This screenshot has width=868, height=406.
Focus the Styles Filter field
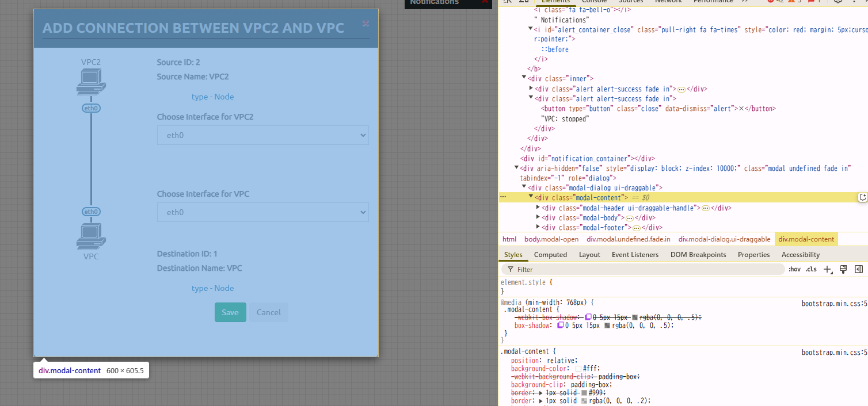[x=643, y=269]
